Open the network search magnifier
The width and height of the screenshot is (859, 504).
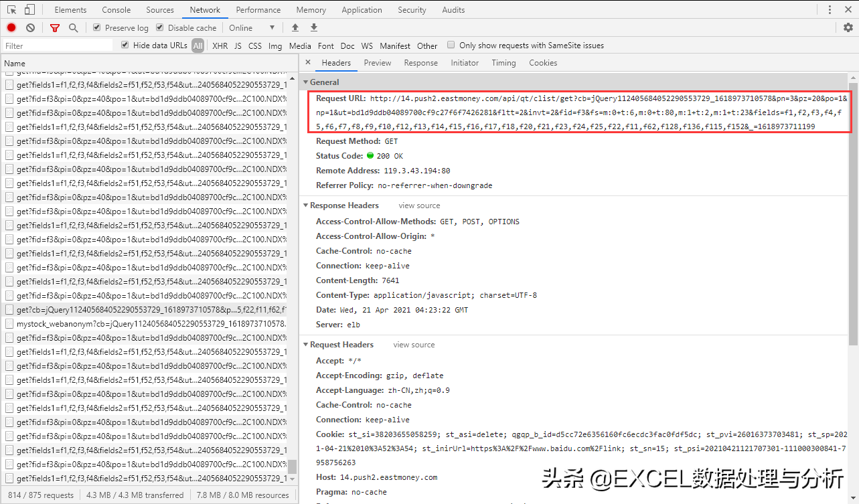click(x=73, y=27)
